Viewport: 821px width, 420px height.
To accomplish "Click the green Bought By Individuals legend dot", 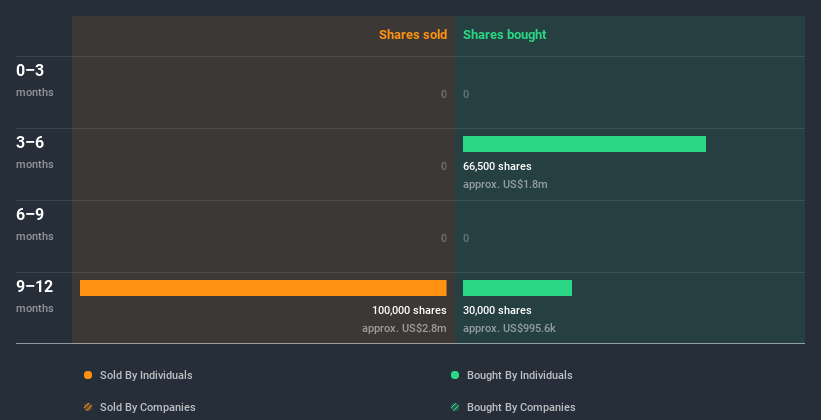I will point(455,375).
